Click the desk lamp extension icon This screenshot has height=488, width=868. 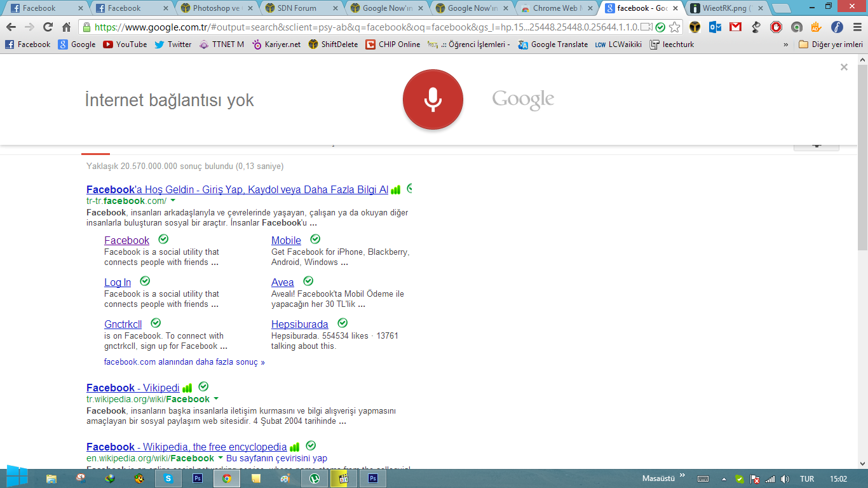(x=756, y=27)
